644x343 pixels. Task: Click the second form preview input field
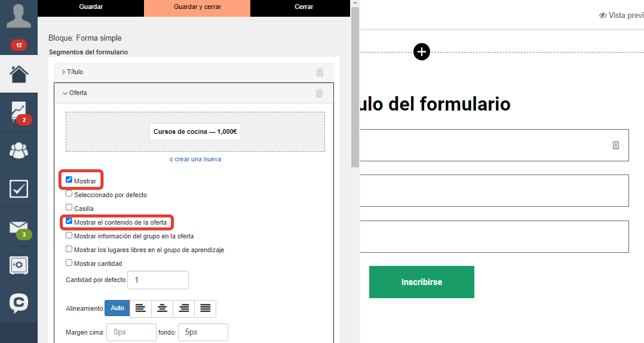pyautogui.click(x=494, y=191)
